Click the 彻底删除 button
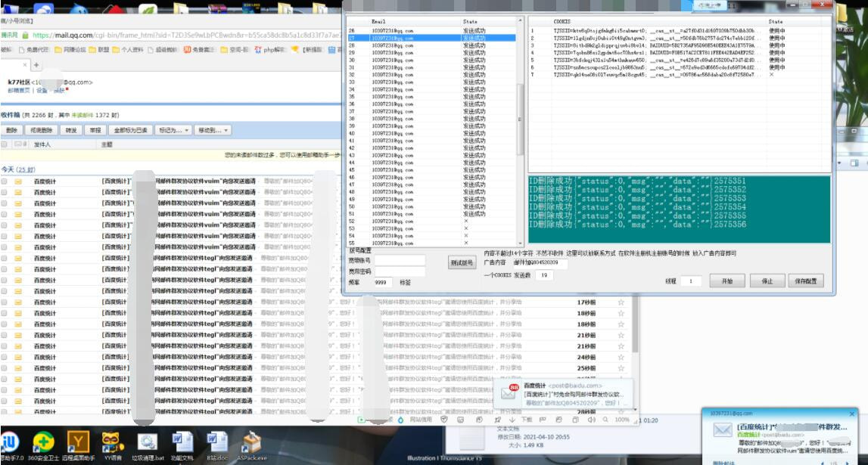The height and width of the screenshot is (465, 868). point(41,130)
